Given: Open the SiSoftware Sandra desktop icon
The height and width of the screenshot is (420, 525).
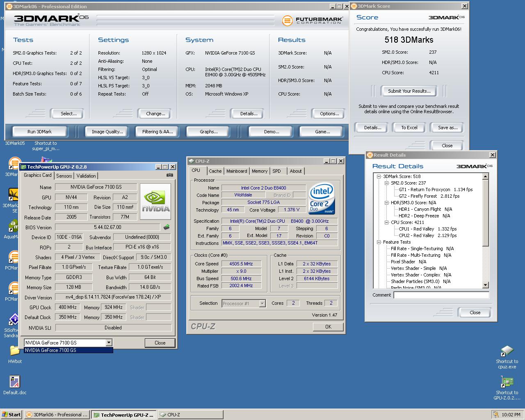Looking at the screenshot, I should [x=14, y=320].
